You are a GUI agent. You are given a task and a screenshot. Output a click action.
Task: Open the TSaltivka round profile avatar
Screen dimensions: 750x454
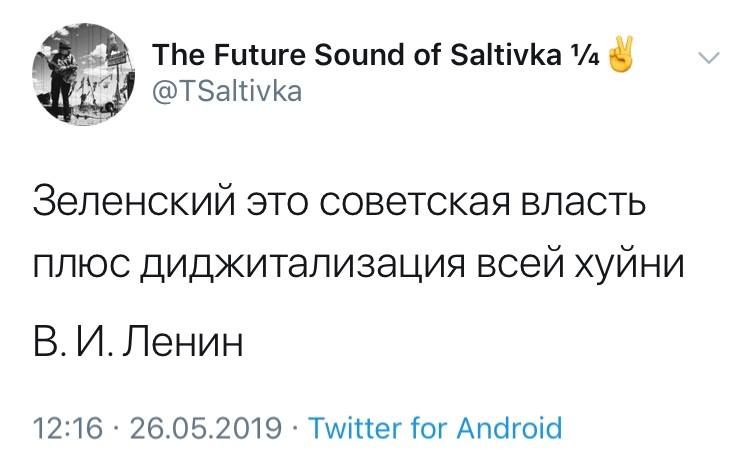coord(84,74)
